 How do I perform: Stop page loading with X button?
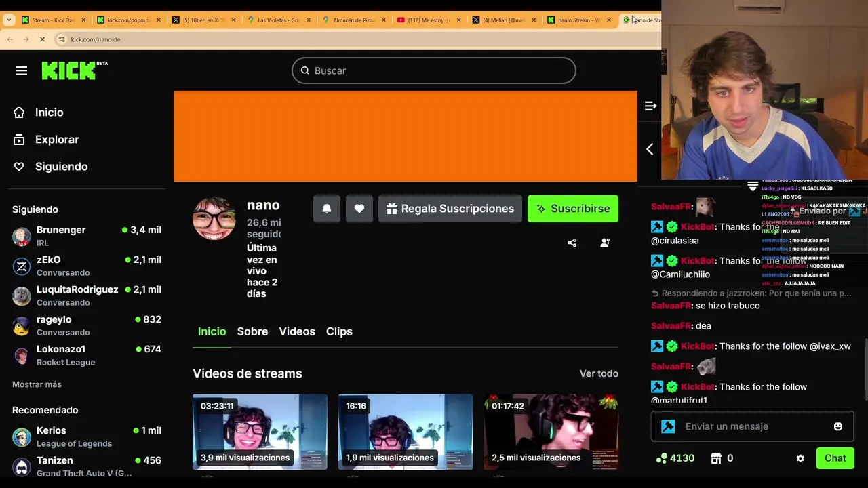point(42,39)
